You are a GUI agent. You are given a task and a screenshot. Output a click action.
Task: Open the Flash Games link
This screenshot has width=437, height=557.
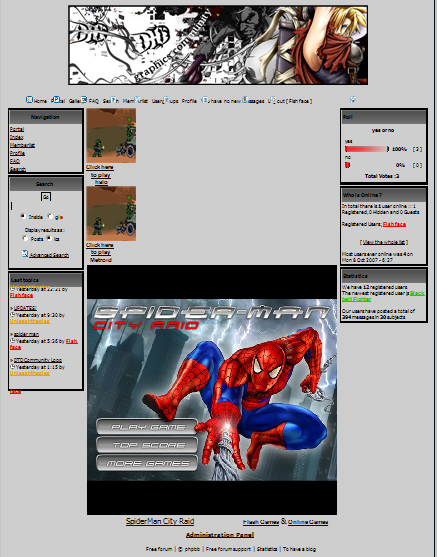tap(261, 522)
